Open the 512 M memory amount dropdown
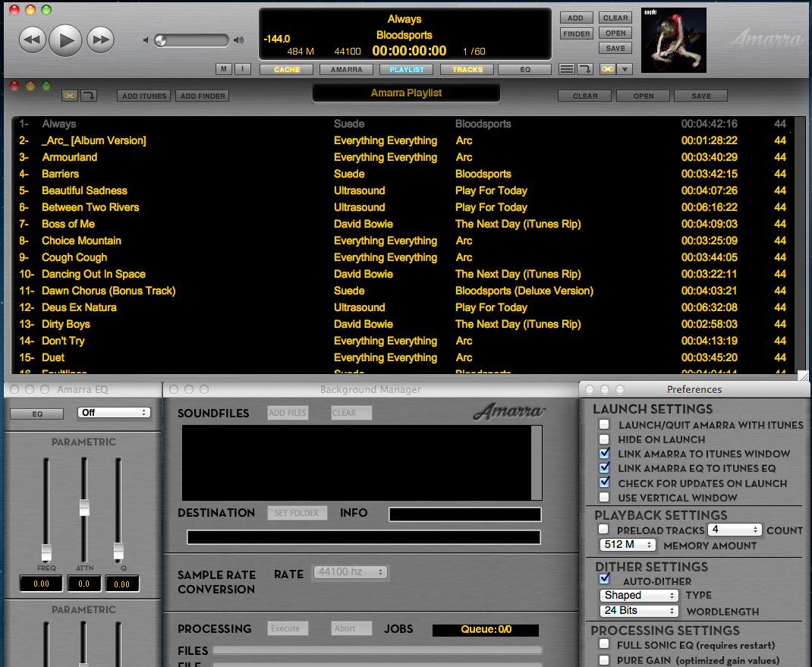812x667 pixels. pos(628,545)
